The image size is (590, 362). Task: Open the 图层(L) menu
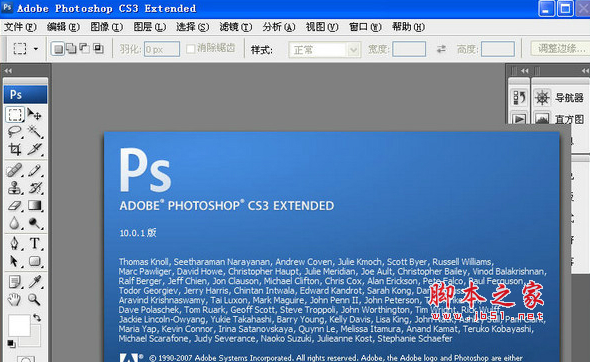149,27
